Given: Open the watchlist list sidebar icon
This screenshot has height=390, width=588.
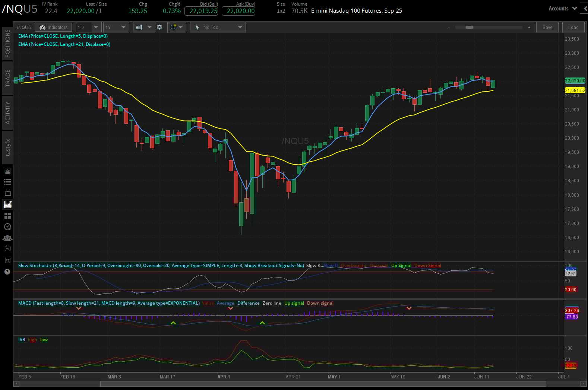Looking at the screenshot, I should 7,182.
